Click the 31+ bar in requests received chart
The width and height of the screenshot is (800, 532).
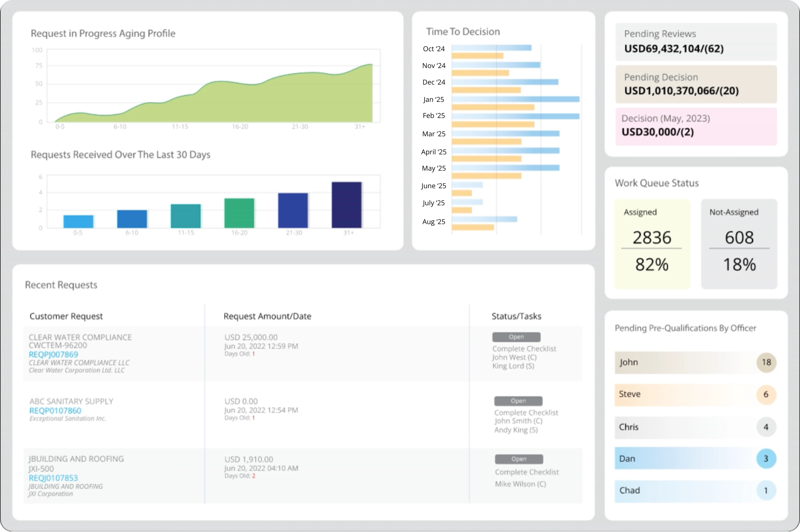coord(347,205)
